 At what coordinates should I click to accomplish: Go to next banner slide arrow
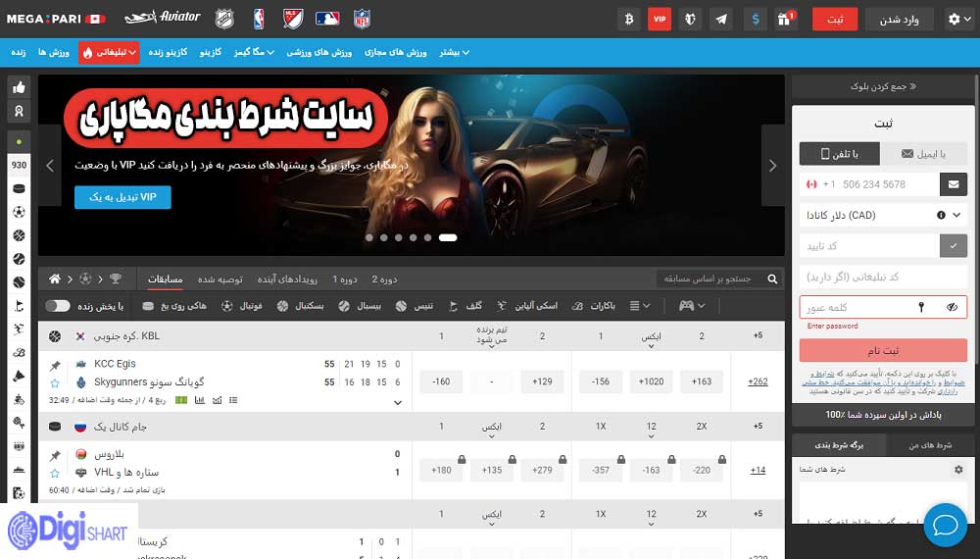click(x=772, y=166)
